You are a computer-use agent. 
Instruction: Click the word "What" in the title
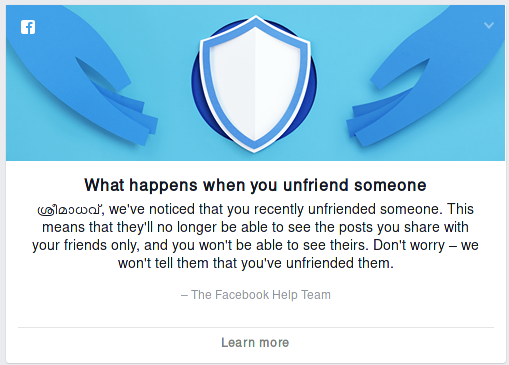[x=104, y=185]
